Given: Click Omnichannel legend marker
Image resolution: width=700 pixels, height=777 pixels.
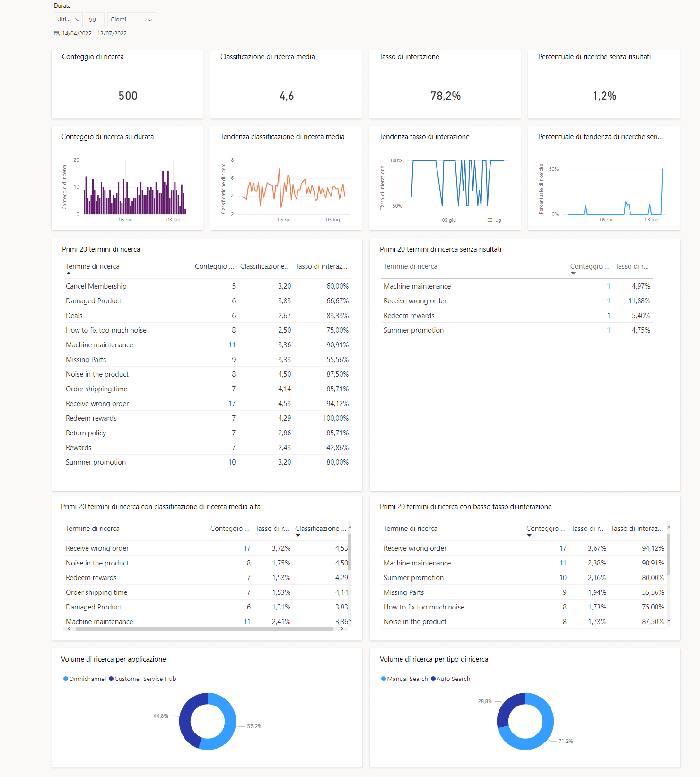Looking at the screenshot, I should click(x=66, y=679).
